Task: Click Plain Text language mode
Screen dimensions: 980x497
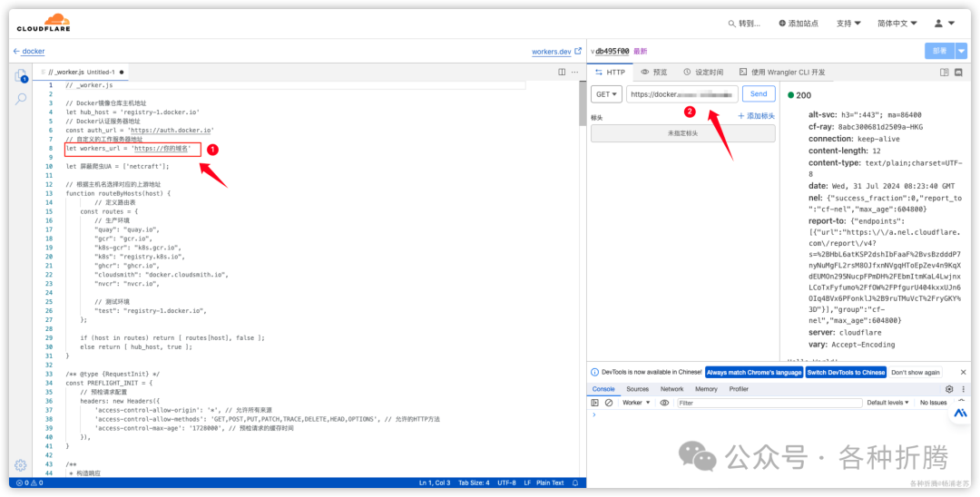Action: (x=550, y=482)
